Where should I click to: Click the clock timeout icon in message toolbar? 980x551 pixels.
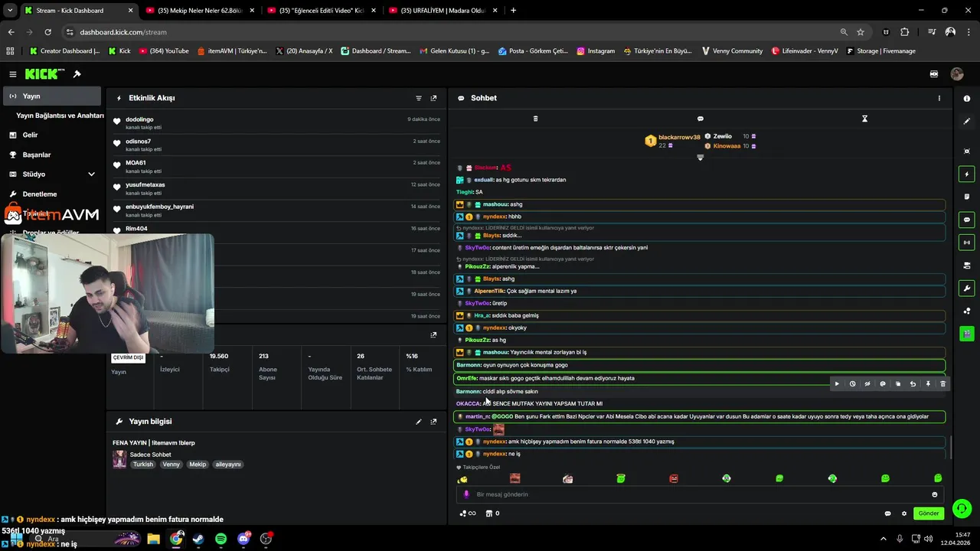[852, 384]
